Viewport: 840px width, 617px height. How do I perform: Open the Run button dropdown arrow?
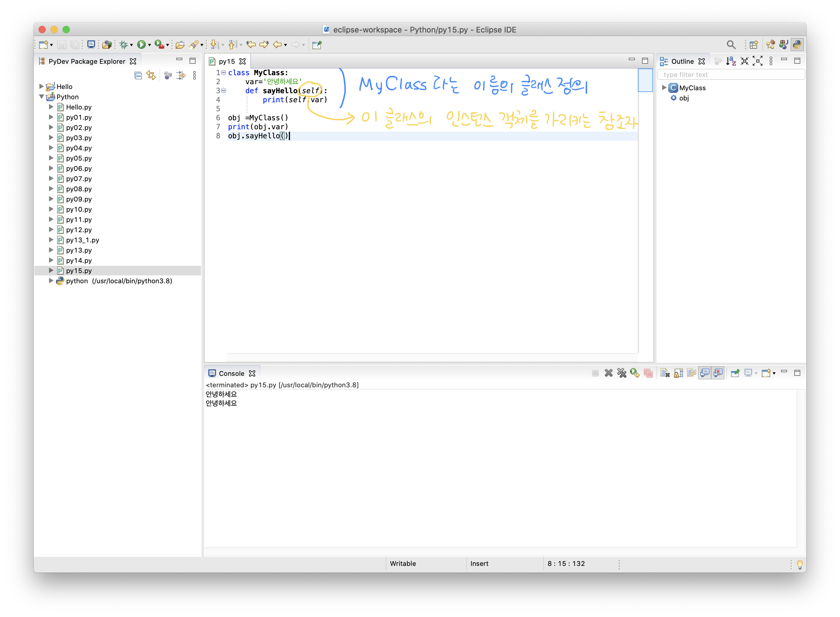pyautogui.click(x=150, y=45)
